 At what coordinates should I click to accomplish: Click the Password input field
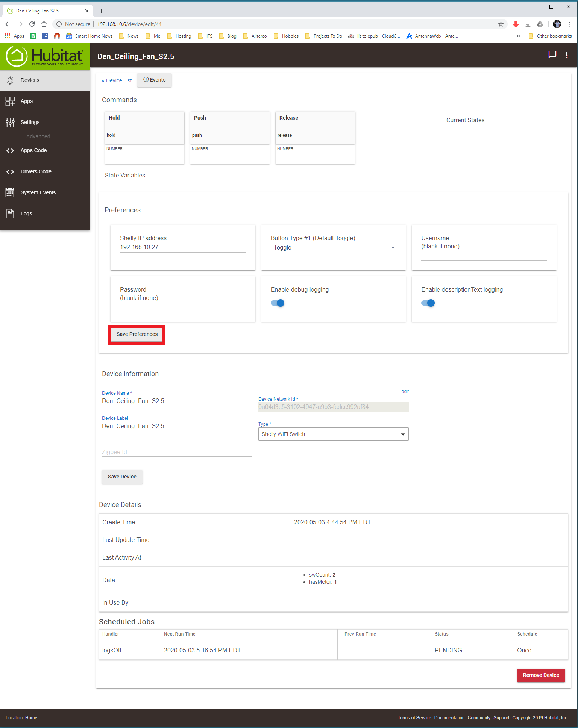tap(183, 307)
